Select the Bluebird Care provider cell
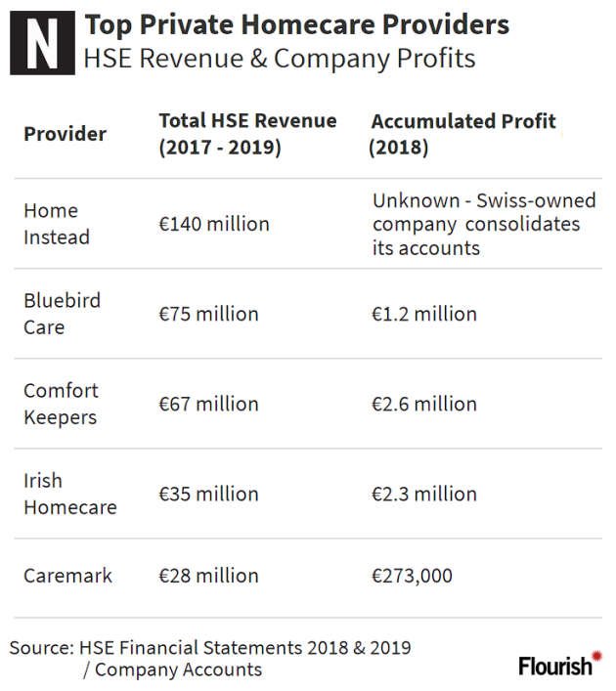Screen dimensions: 616x691 62,314
